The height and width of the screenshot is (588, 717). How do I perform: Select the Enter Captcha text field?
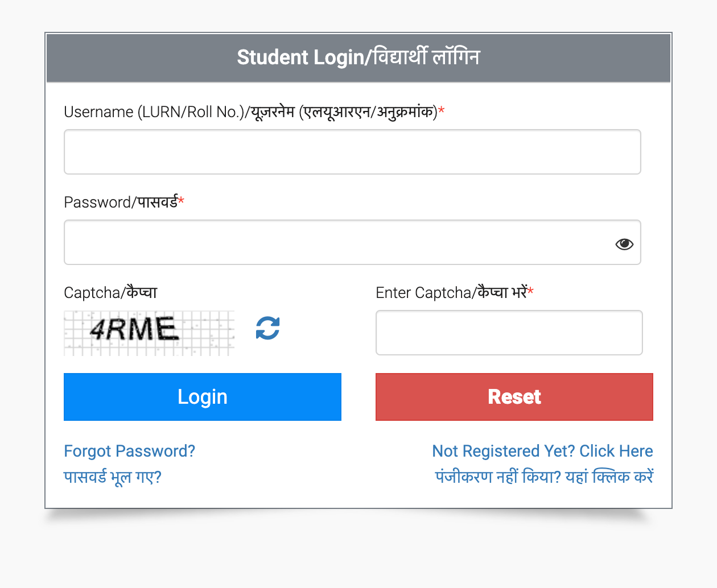509,333
